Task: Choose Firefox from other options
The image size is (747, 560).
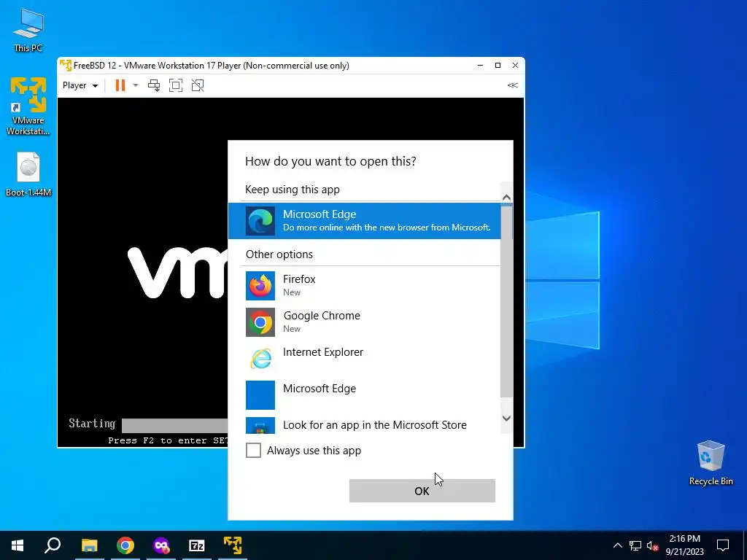Action: pos(365,285)
